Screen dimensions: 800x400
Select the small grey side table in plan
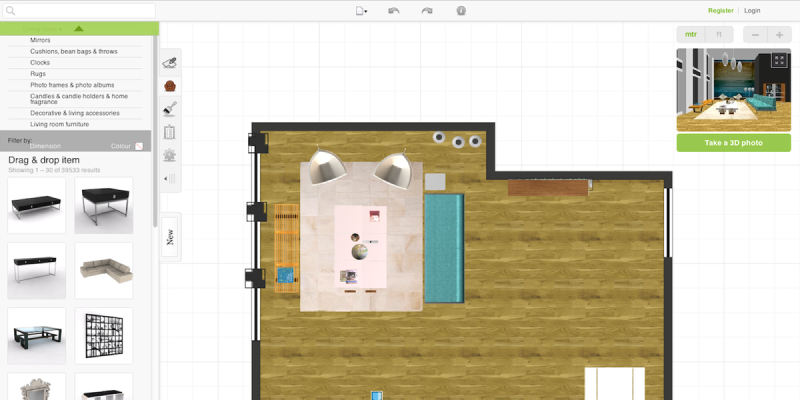click(435, 182)
